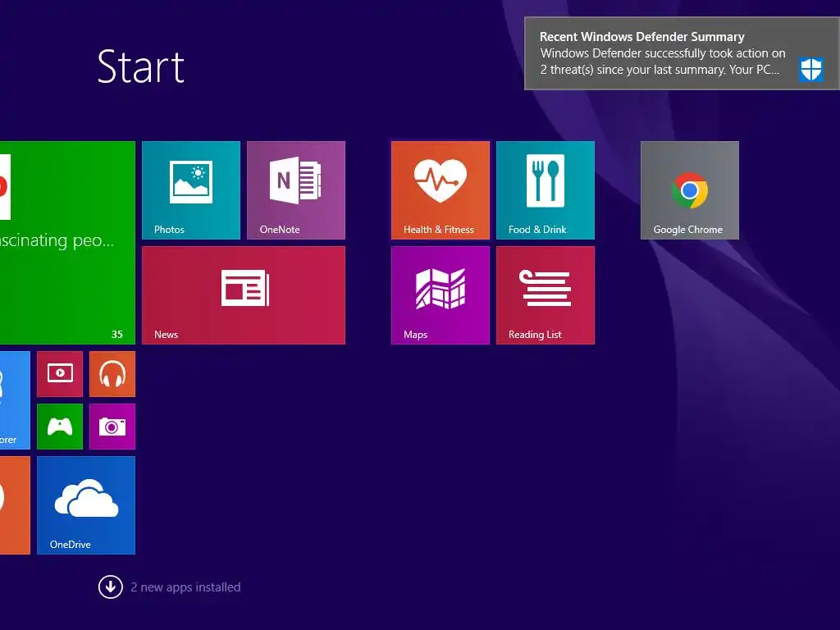Open the Video small tile
Screen dimensions: 840x630
59,374
